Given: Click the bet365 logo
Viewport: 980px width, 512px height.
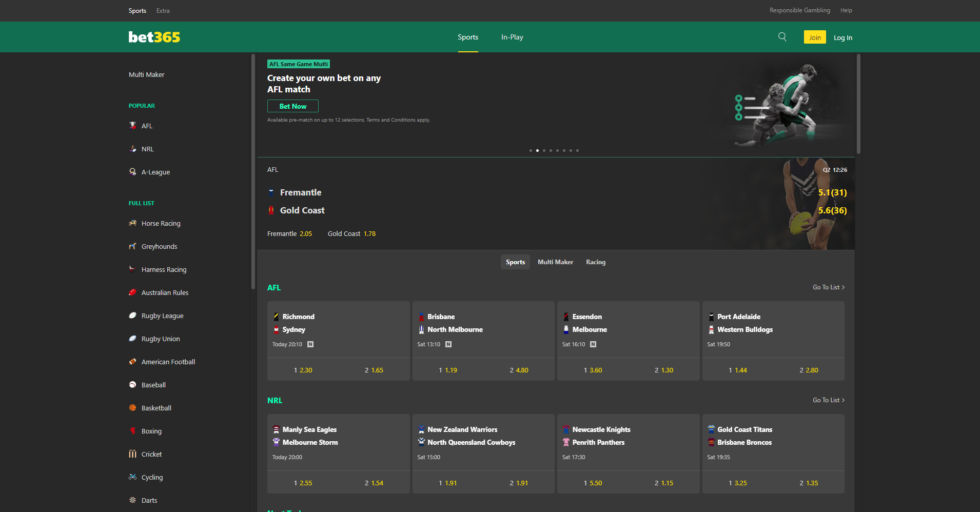Looking at the screenshot, I should tap(154, 37).
